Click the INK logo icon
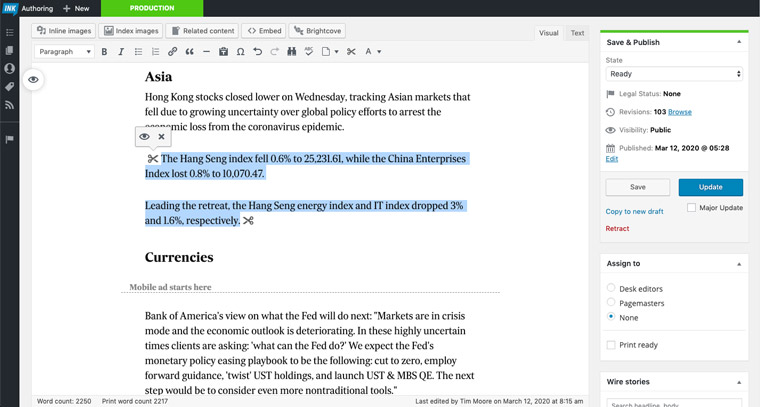760x407 pixels. pos(10,8)
